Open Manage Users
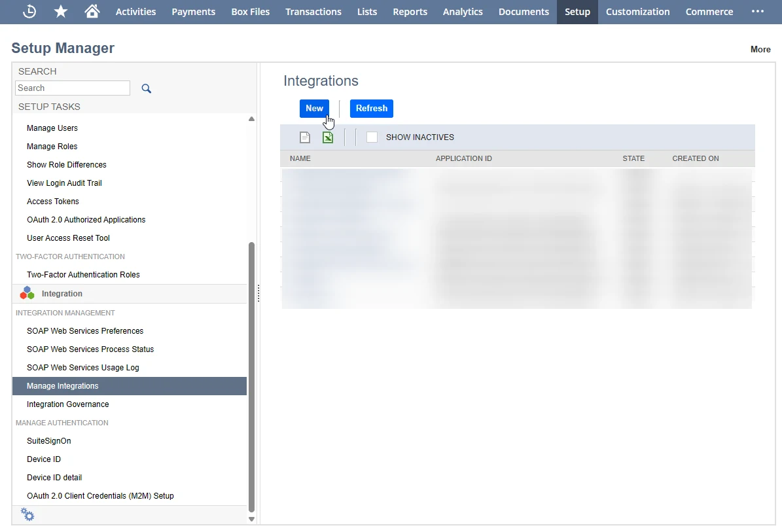Image resolution: width=782 pixels, height=532 pixels. point(52,128)
